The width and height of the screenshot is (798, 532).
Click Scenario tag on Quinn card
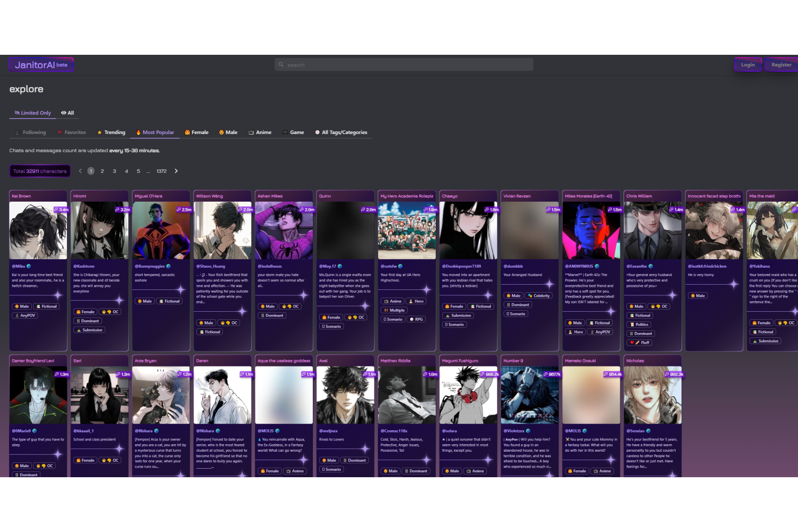pos(331,327)
